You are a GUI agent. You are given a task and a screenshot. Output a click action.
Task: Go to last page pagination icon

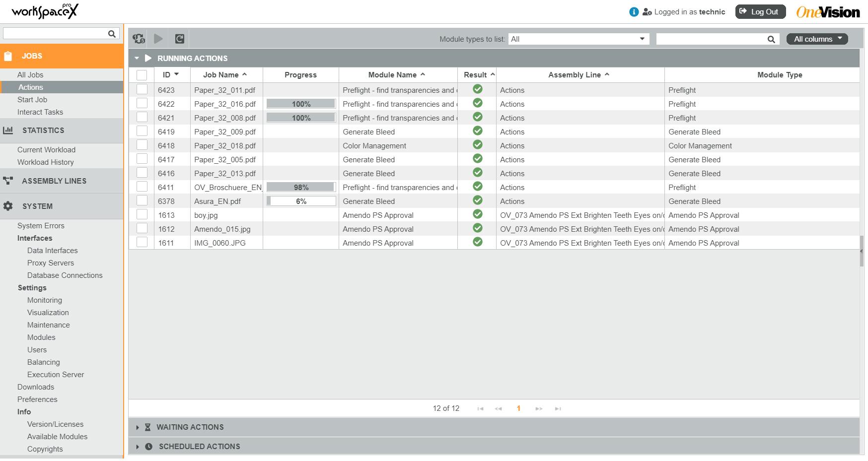(x=558, y=408)
